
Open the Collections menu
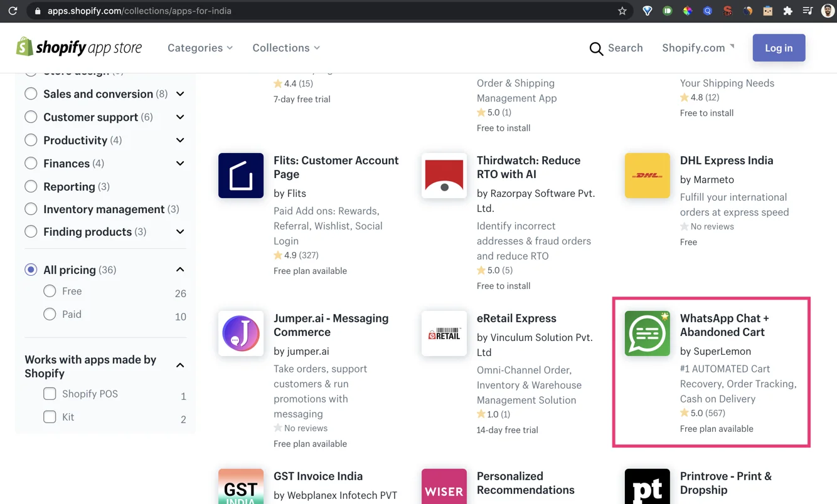click(x=286, y=48)
